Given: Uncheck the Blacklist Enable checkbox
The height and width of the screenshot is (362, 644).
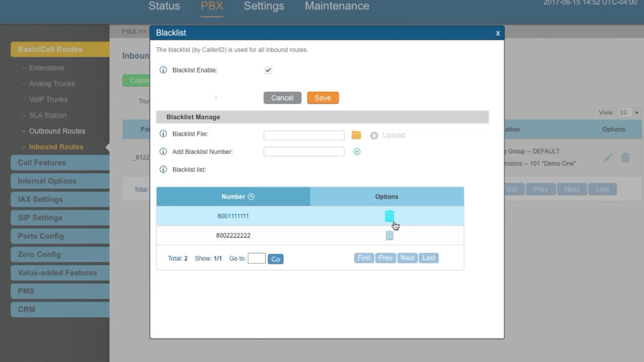Looking at the screenshot, I should point(268,70).
